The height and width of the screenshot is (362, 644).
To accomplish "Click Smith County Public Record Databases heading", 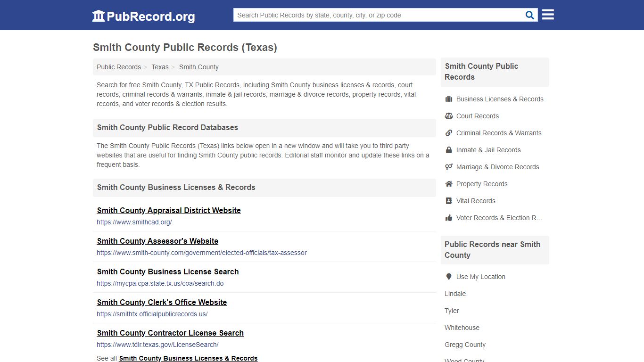I will (167, 127).
